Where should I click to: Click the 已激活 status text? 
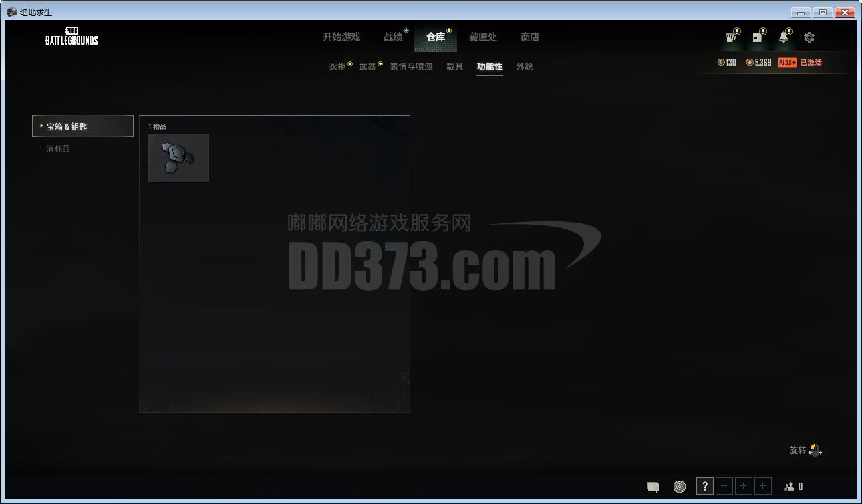pos(811,63)
